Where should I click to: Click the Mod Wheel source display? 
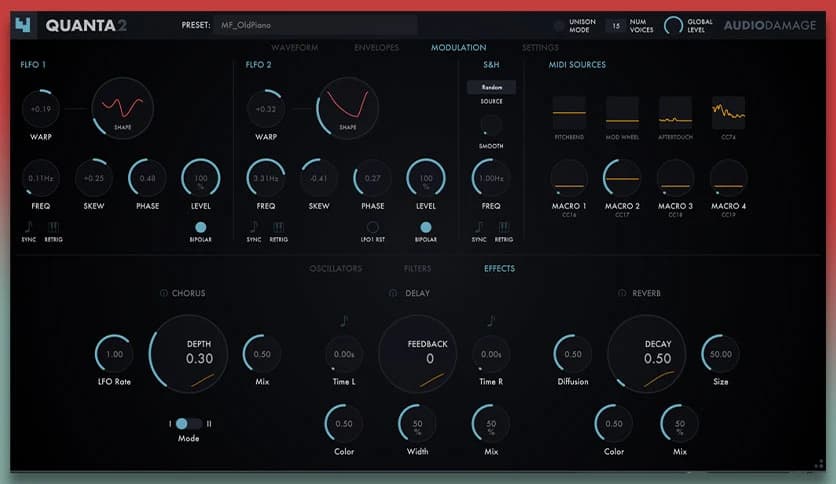[x=622, y=112]
